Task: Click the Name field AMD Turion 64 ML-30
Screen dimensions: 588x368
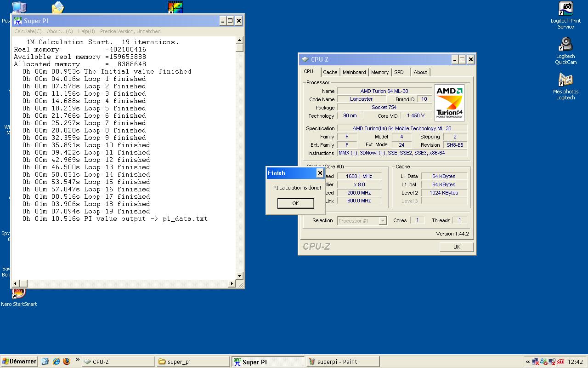Action: click(x=384, y=91)
